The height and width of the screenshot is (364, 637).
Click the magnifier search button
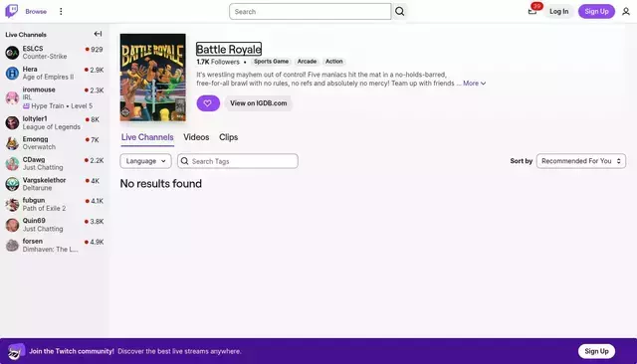pyautogui.click(x=400, y=11)
